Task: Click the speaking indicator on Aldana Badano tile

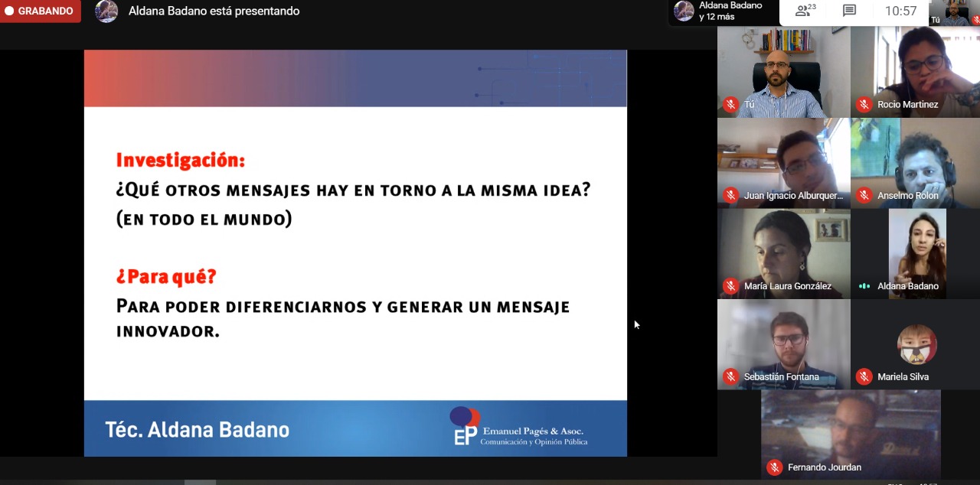Action: click(864, 286)
